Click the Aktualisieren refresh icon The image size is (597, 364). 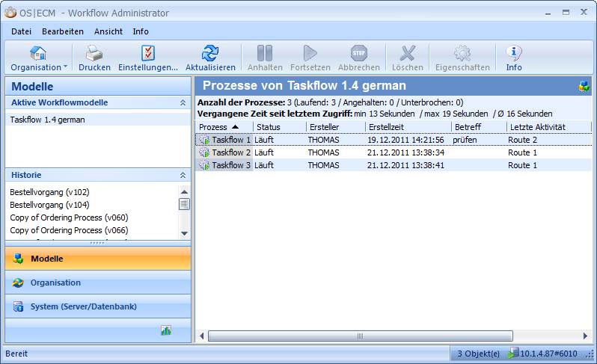tap(210, 53)
